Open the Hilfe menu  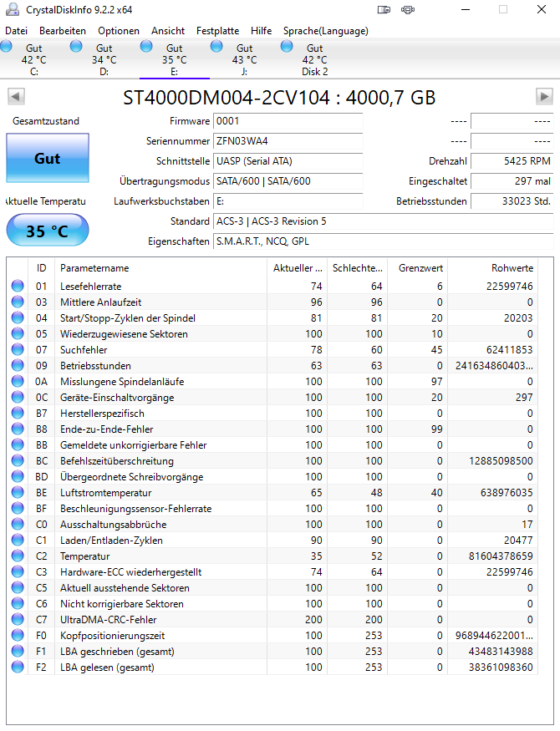[x=261, y=31]
